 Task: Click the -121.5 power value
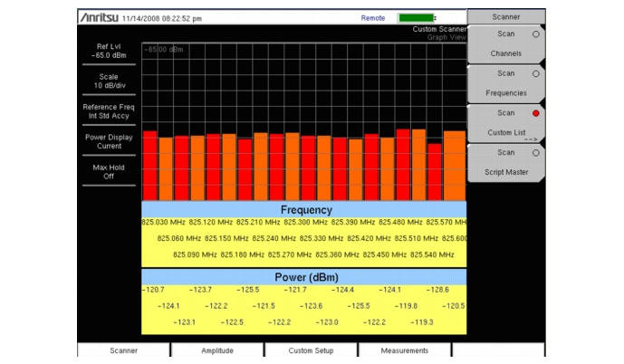(264, 306)
